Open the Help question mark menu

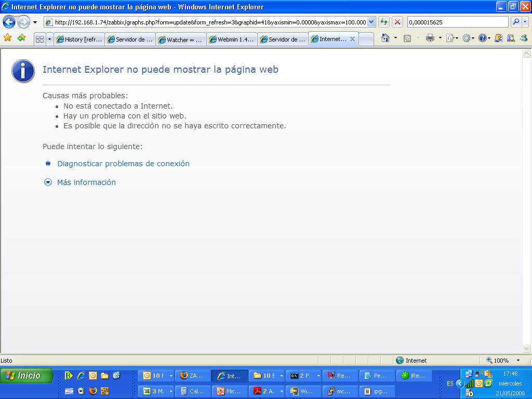[484, 38]
